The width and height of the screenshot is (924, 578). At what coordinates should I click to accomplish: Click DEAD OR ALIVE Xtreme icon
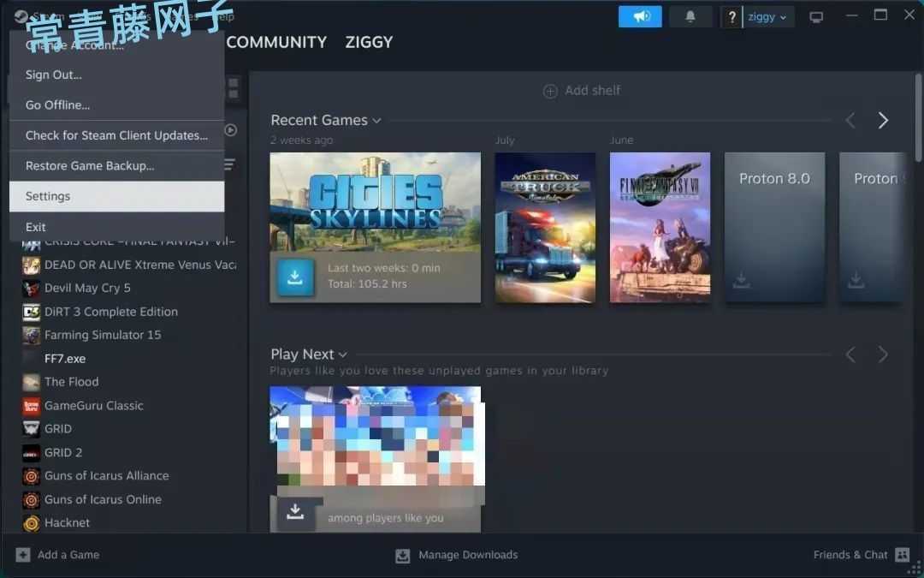point(32,265)
